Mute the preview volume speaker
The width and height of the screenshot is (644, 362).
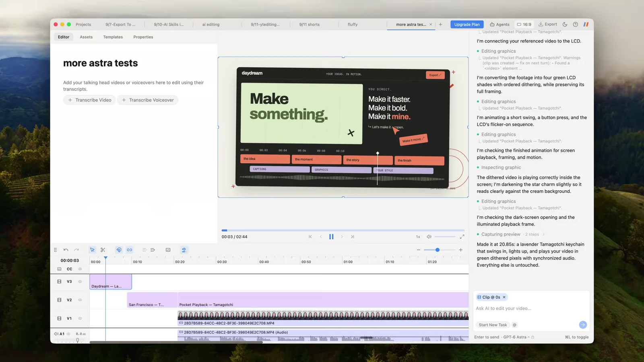[429, 237]
